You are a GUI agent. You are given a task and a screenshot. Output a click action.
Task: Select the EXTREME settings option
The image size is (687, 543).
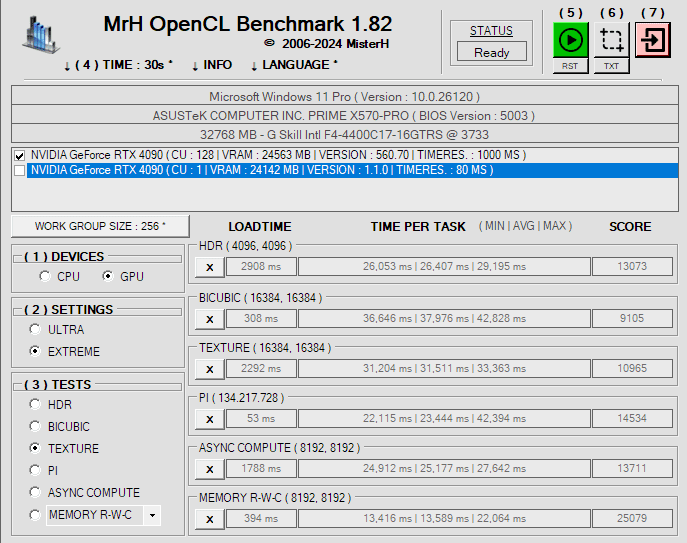(35, 351)
